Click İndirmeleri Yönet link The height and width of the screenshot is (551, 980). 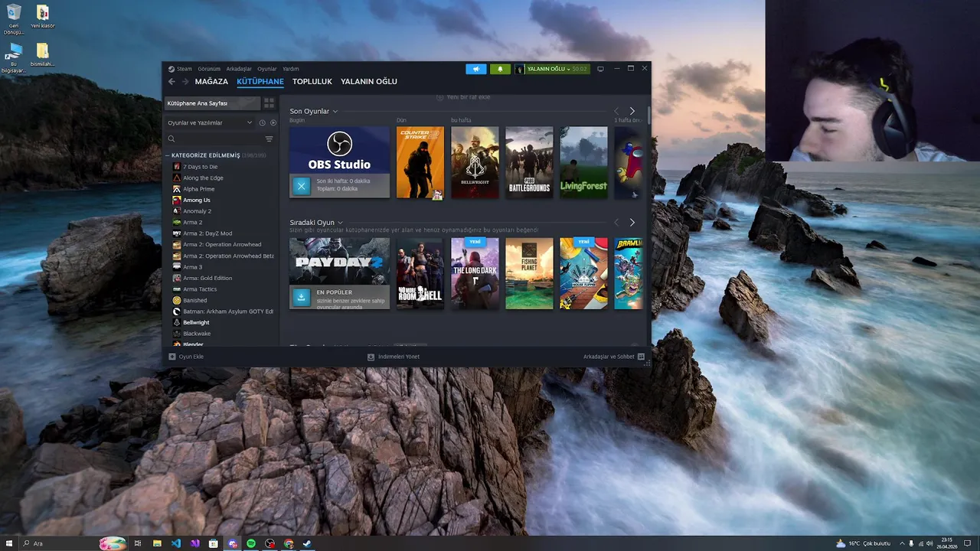[x=399, y=357]
